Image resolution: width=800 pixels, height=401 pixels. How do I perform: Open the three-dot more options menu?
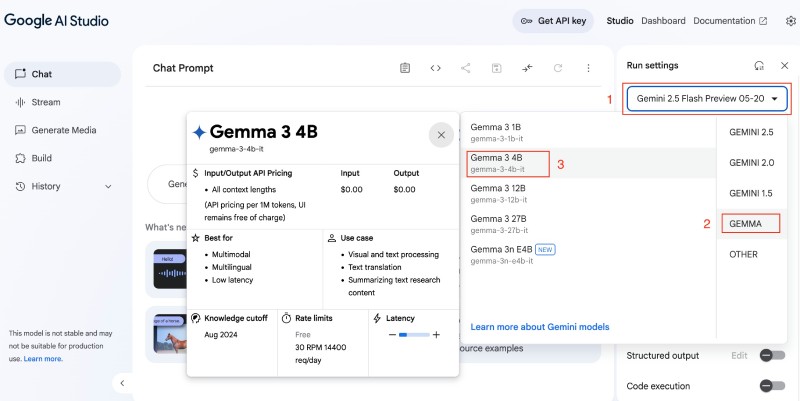click(588, 68)
